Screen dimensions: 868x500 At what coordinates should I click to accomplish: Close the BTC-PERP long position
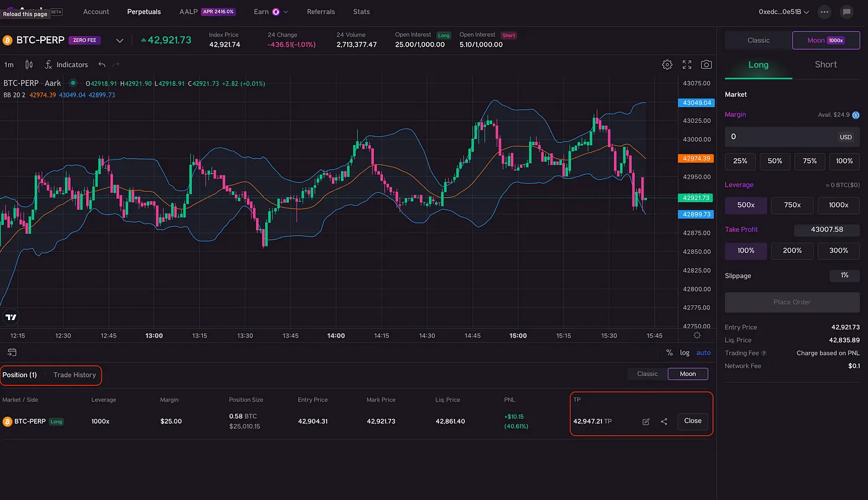(x=693, y=421)
